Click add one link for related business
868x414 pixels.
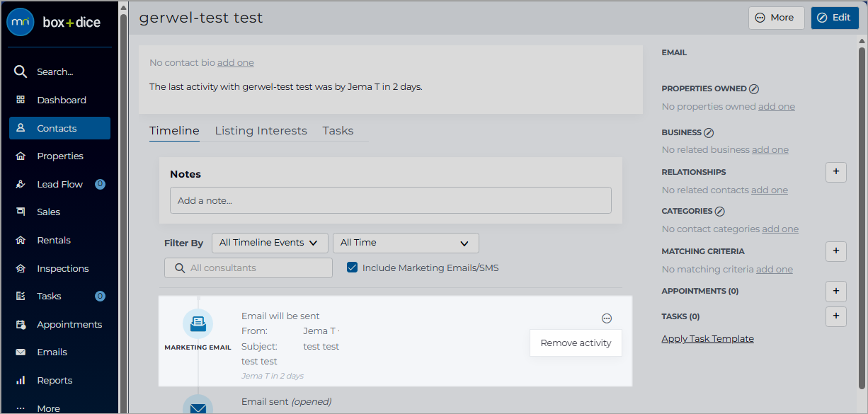click(770, 150)
